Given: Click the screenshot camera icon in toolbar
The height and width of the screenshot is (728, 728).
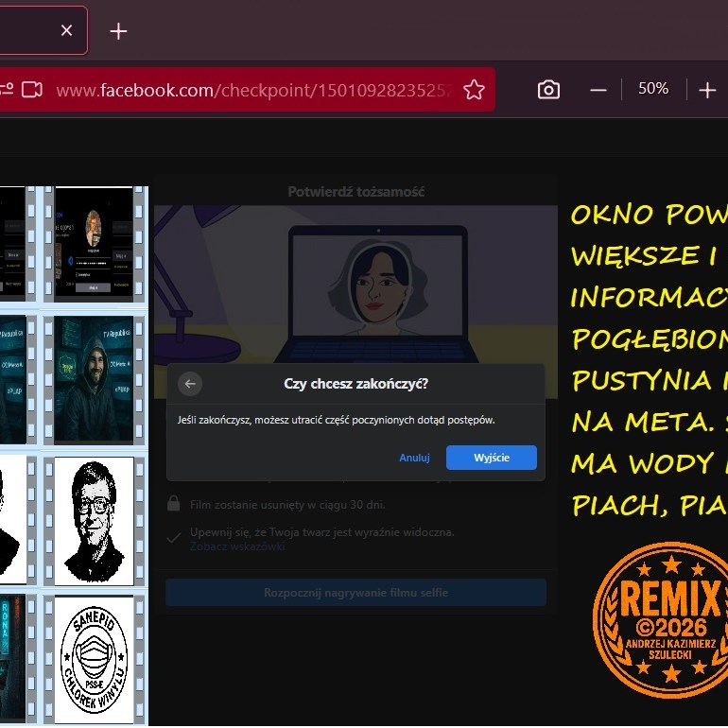Looking at the screenshot, I should pyautogui.click(x=548, y=90).
